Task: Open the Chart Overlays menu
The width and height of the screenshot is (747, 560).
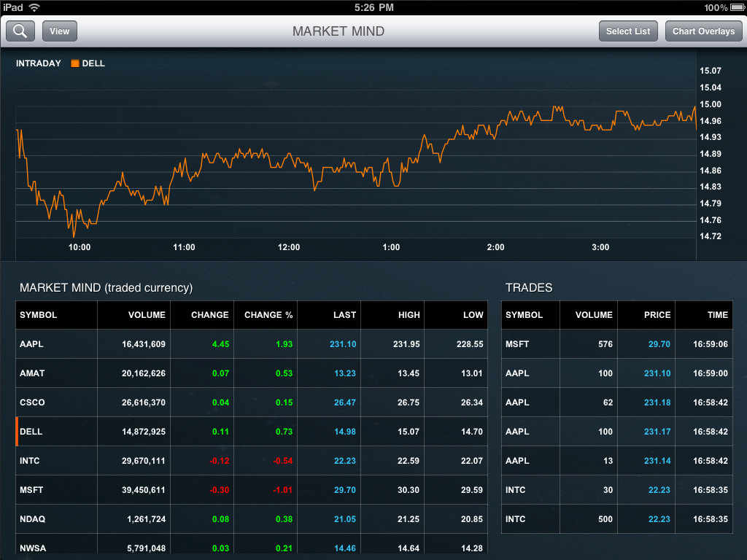Action: pos(703,31)
